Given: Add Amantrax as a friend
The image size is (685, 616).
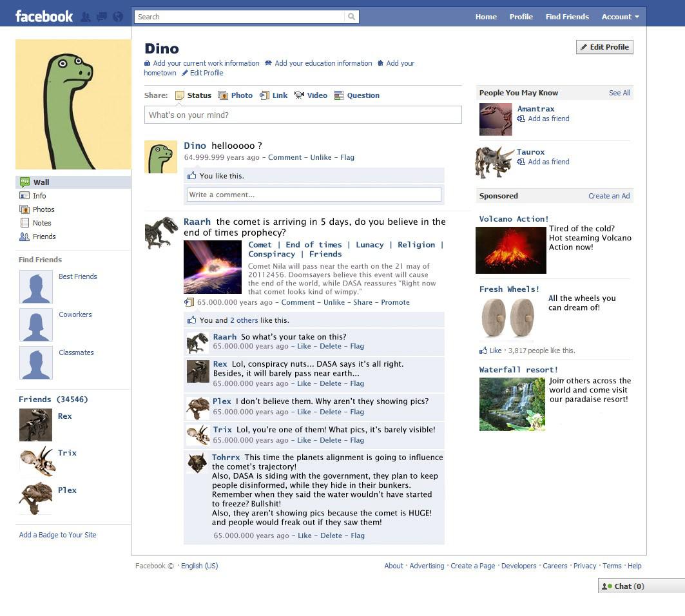Looking at the screenshot, I should (548, 119).
